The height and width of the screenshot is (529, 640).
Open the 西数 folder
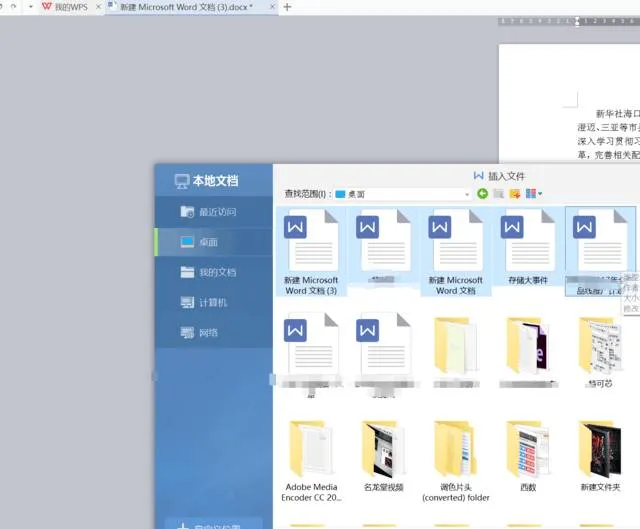pyautogui.click(x=528, y=455)
